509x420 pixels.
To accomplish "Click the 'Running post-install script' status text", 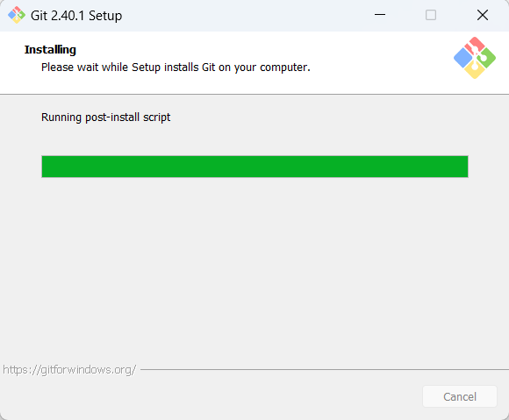I will (x=106, y=117).
